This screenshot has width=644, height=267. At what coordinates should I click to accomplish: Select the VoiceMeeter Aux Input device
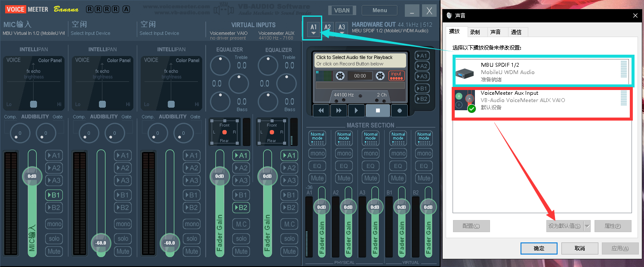tap(541, 100)
